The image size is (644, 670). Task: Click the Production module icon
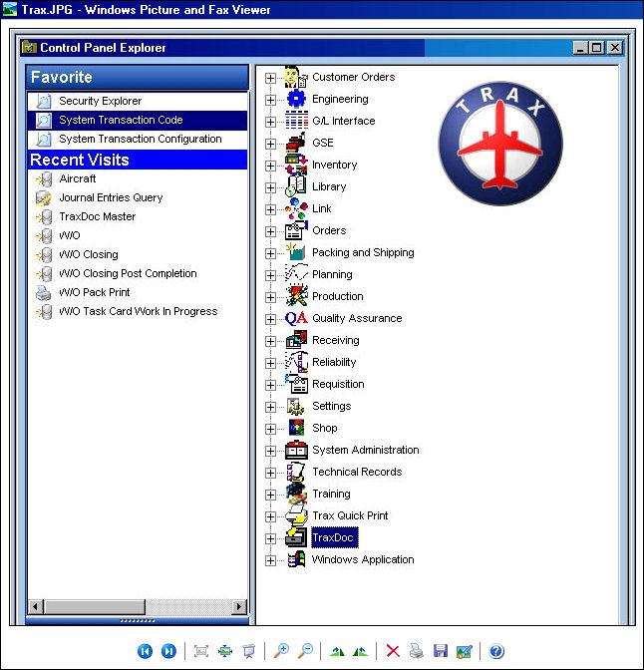296,296
